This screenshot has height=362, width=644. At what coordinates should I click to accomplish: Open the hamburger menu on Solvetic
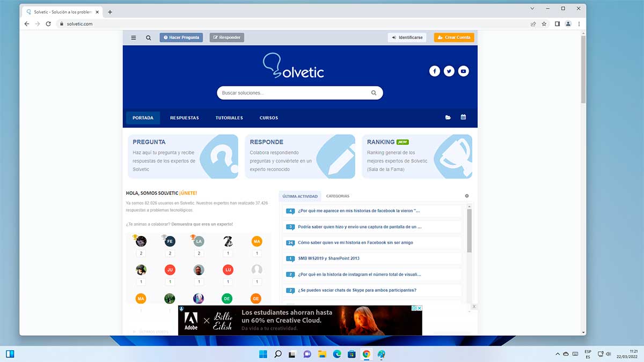pyautogui.click(x=134, y=38)
